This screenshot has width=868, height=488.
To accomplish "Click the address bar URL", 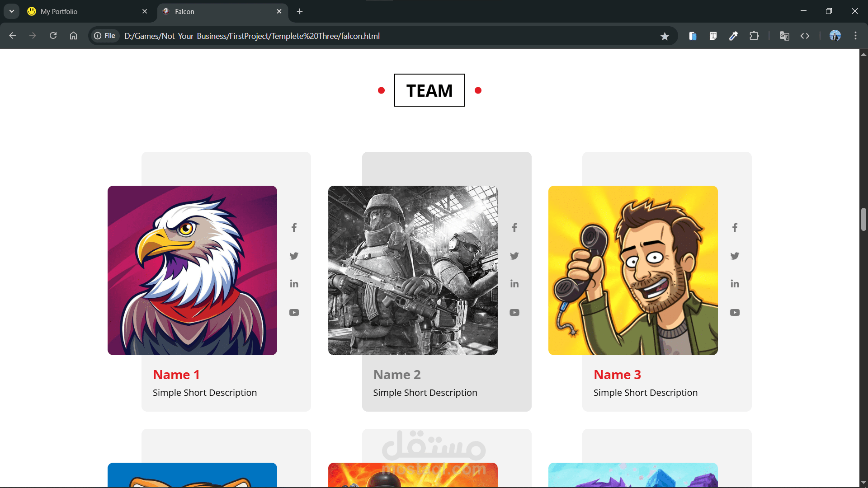I will (252, 36).
